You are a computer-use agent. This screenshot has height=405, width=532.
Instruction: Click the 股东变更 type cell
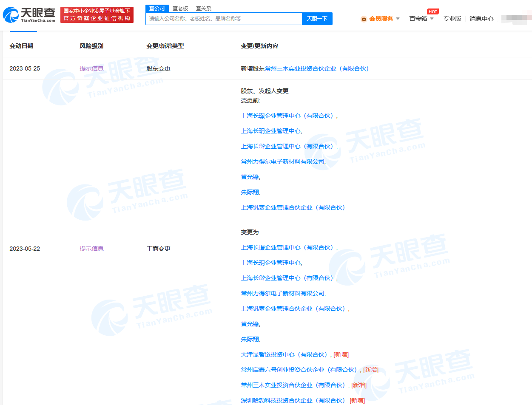coord(158,68)
